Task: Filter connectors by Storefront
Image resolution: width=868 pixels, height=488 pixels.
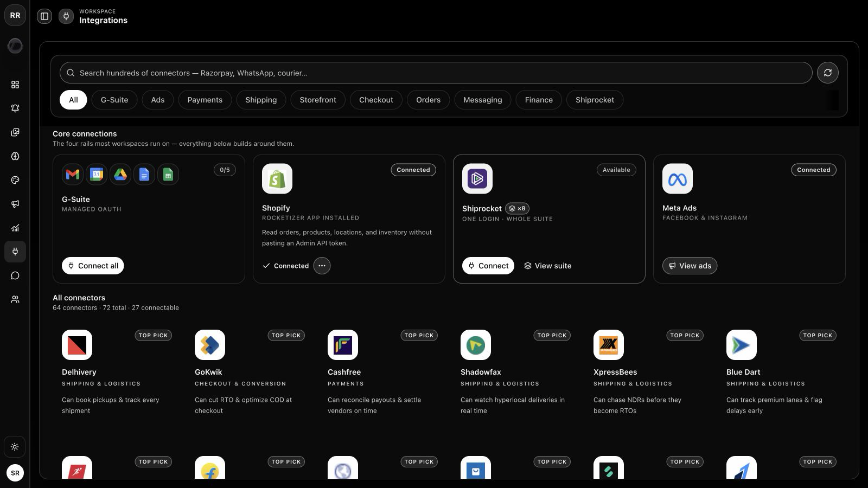Action: coord(318,100)
